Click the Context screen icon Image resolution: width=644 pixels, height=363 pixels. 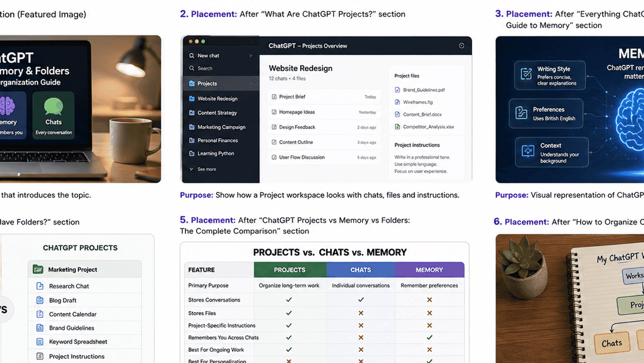(x=528, y=151)
